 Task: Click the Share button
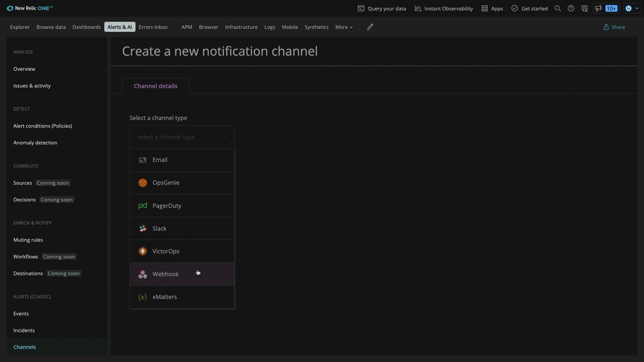point(614,27)
